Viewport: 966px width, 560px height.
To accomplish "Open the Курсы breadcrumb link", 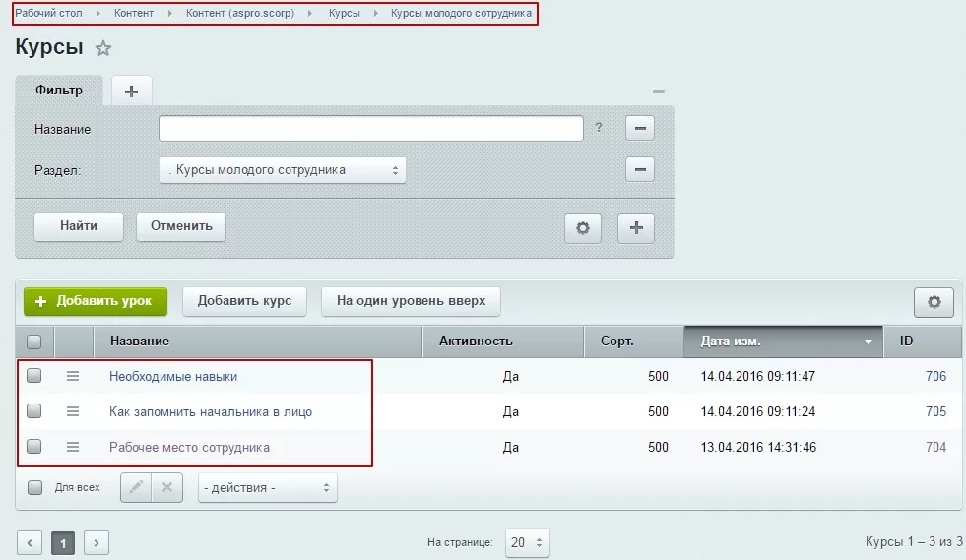I will click(345, 13).
